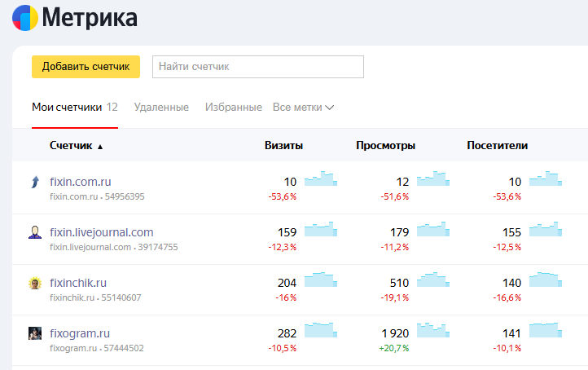Sort by the Счетчик column header

pyautogui.click(x=71, y=146)
